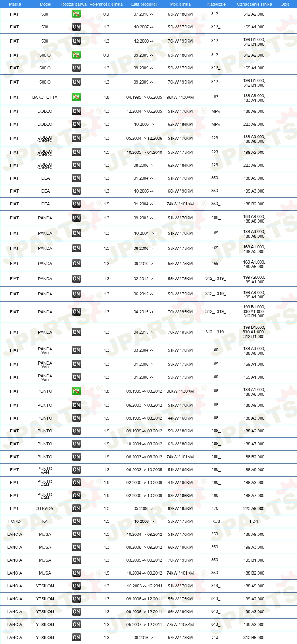Click the ON icon in the Ypsilon 77kW / 105KM row
297x644 pixels.
(x=76, y=625)
